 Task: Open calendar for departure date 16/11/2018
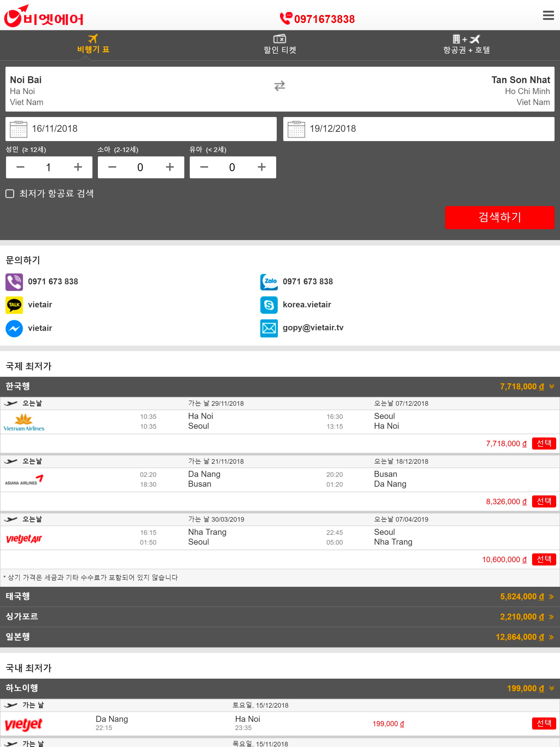coord(19,129)
